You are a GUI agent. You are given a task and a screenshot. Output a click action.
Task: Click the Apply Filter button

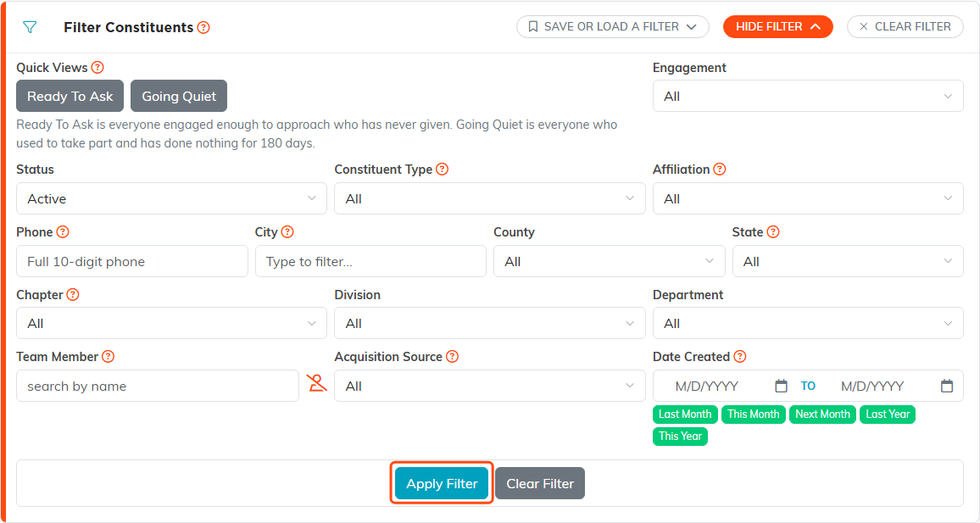(442, 484)
